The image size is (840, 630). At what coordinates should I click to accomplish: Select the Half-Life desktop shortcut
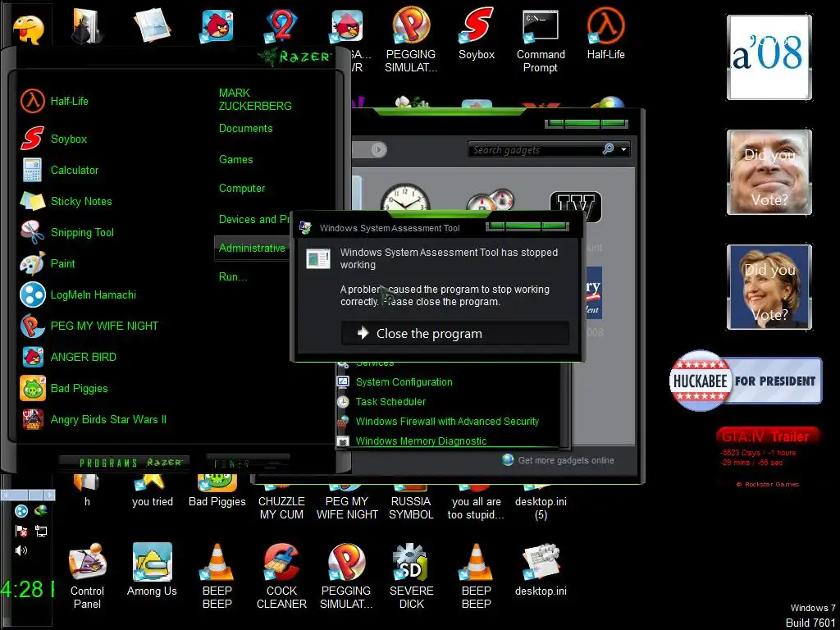click(605, 34)
